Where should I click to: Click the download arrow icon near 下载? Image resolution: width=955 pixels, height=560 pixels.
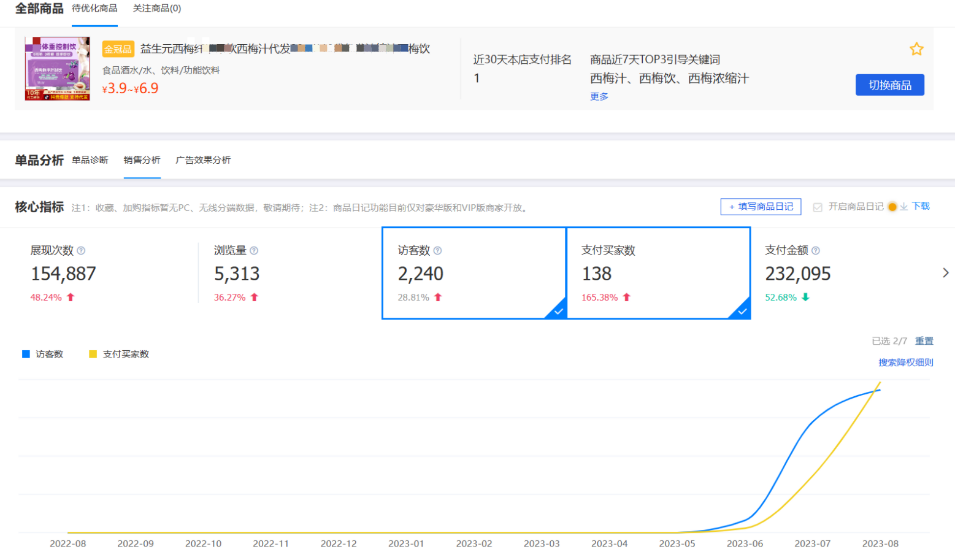click(903, 207)
